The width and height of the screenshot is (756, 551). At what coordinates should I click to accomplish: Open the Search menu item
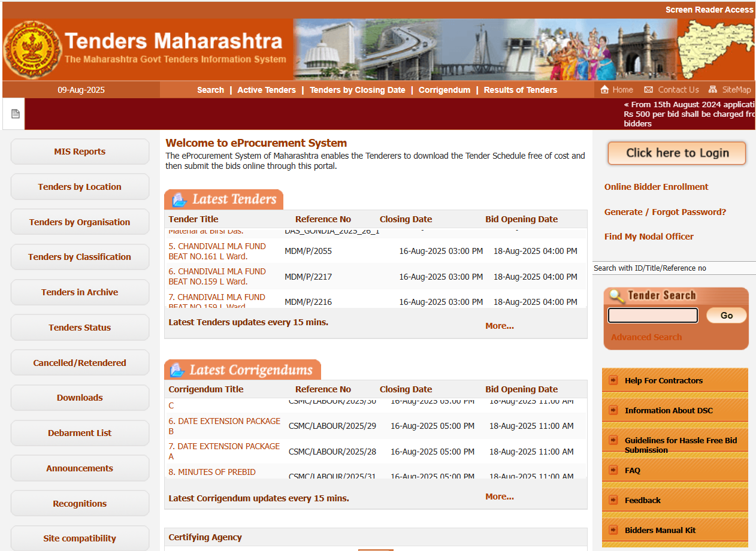[211, 90]
